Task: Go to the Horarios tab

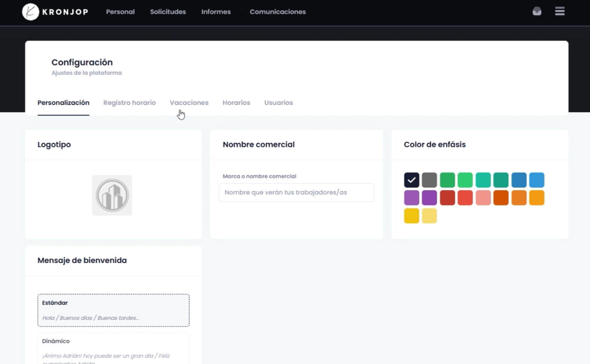Action: pos(236,103)
